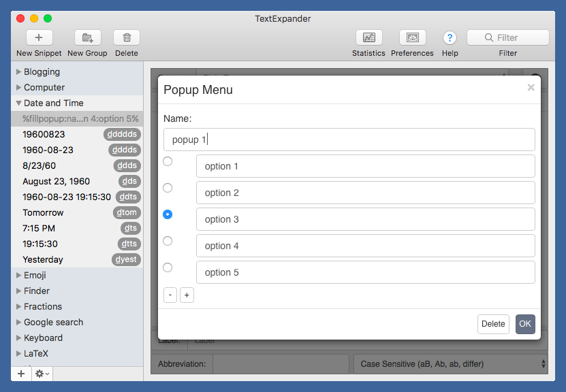Image resolution: width=566 pixels, height=392 pixels.
Task: Select the radio button for option 4
Action: [168, 241]
